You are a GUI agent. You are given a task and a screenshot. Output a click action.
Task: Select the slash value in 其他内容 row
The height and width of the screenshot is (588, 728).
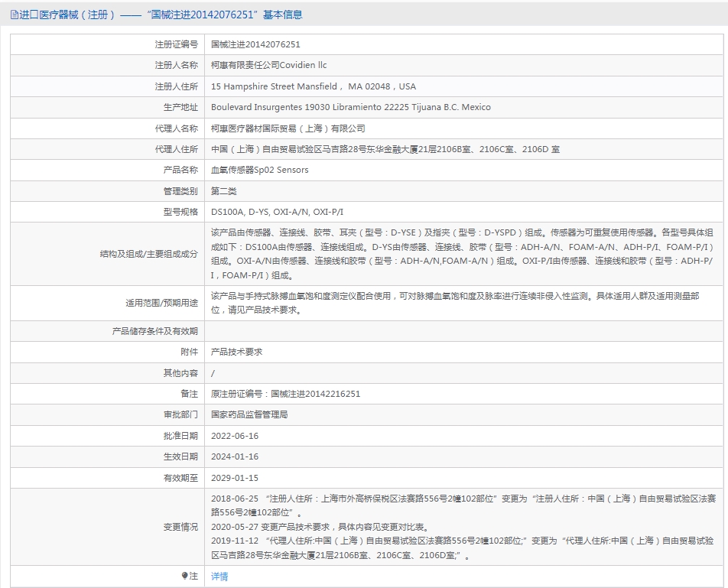click(x=213, y=373)
